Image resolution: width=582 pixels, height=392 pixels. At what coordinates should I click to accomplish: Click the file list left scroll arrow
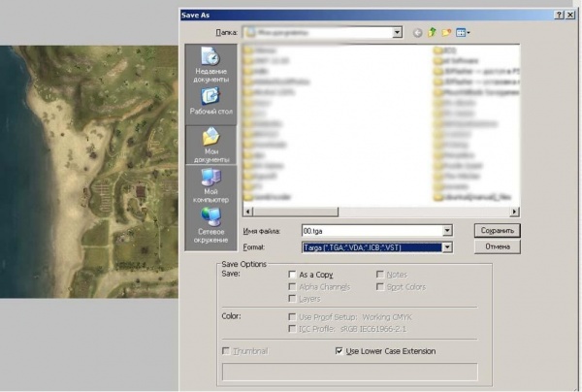click(x=247, y=212)
